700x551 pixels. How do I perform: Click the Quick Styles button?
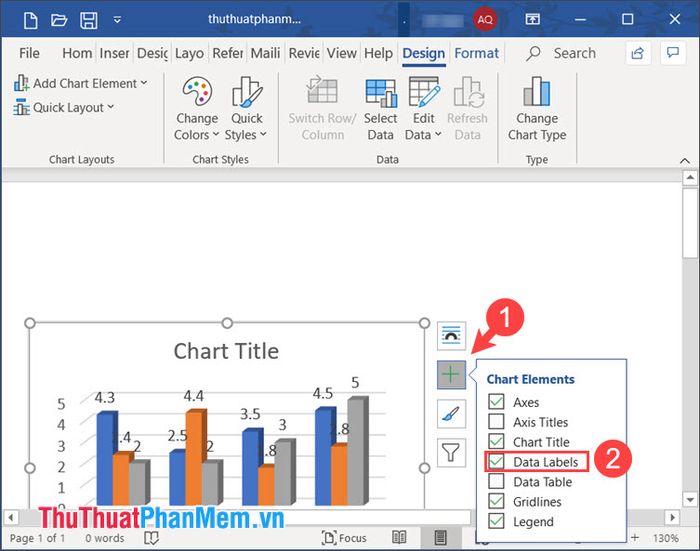tap(246, 110)
